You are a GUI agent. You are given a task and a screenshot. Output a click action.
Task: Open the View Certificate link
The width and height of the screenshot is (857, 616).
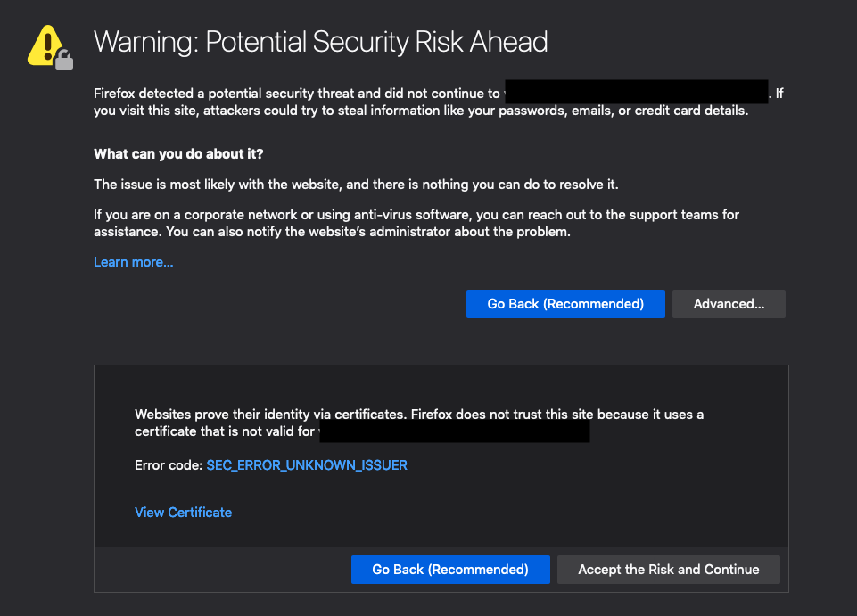click(183, 513)
